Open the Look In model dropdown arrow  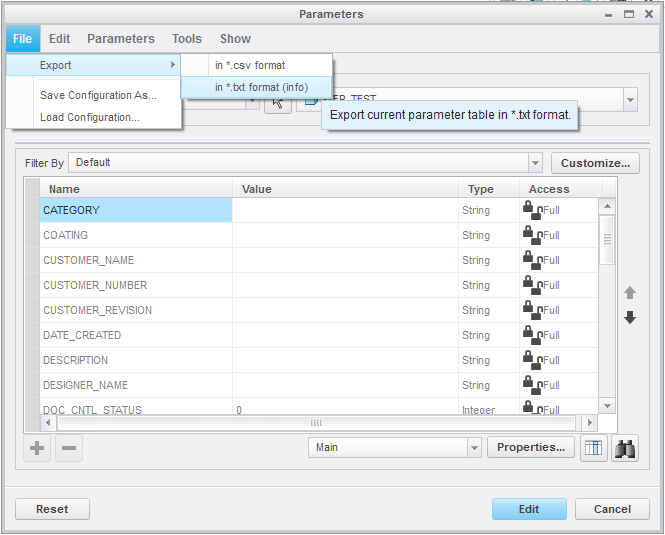630,100
